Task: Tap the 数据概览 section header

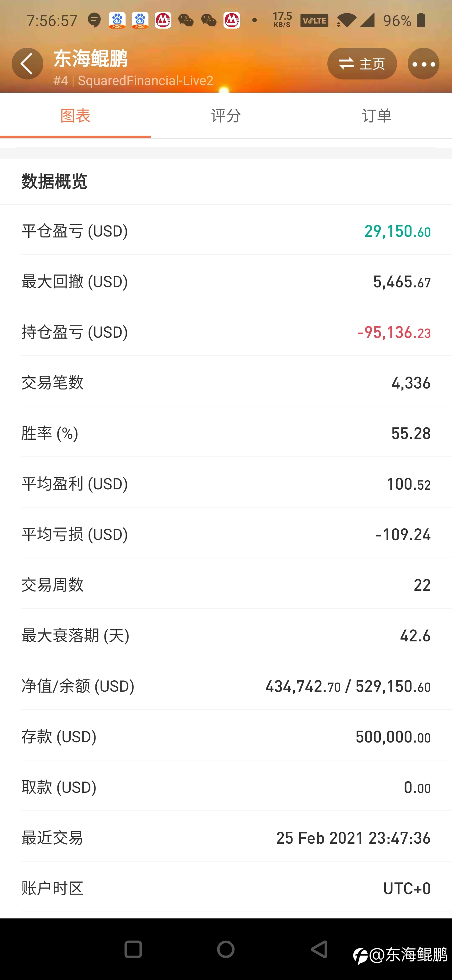Action: pyautogui.click(x=54, y=182)
